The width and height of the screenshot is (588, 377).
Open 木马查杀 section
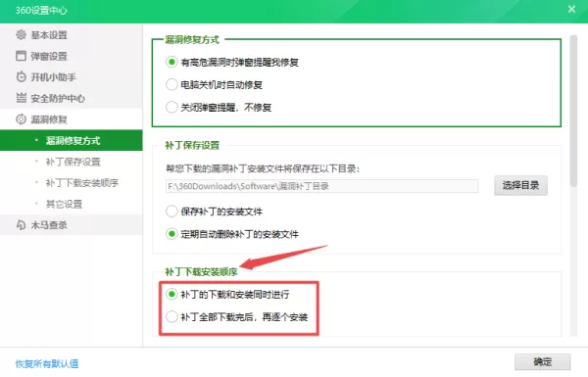pos(72,225)
